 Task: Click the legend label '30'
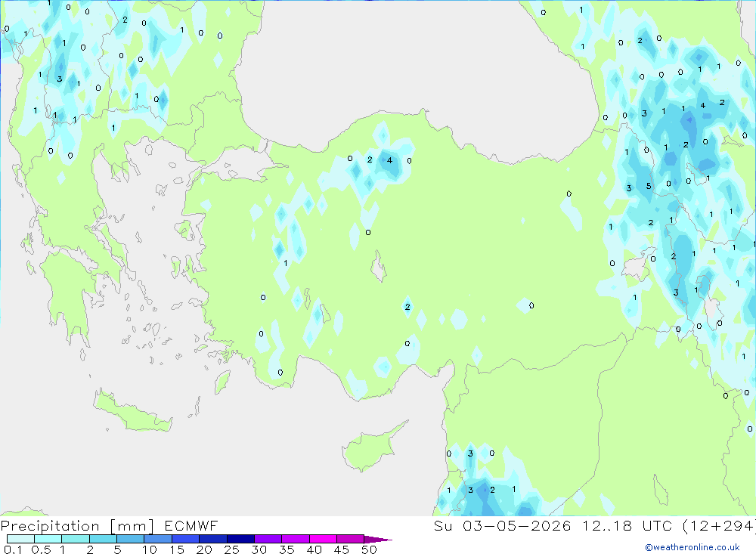point(259,549)
